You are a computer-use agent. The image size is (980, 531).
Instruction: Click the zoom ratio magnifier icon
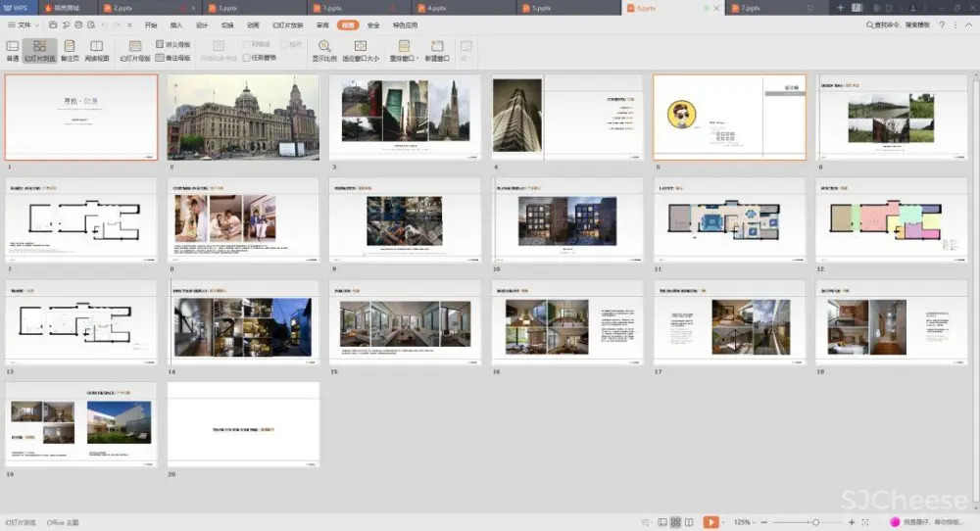324,46
